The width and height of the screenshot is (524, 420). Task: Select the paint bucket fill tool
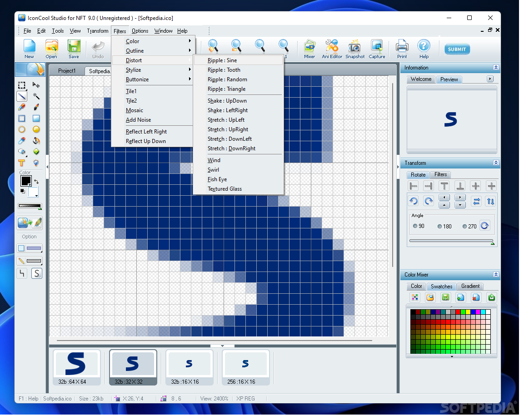pyautogui.click(x=36, y=142)
